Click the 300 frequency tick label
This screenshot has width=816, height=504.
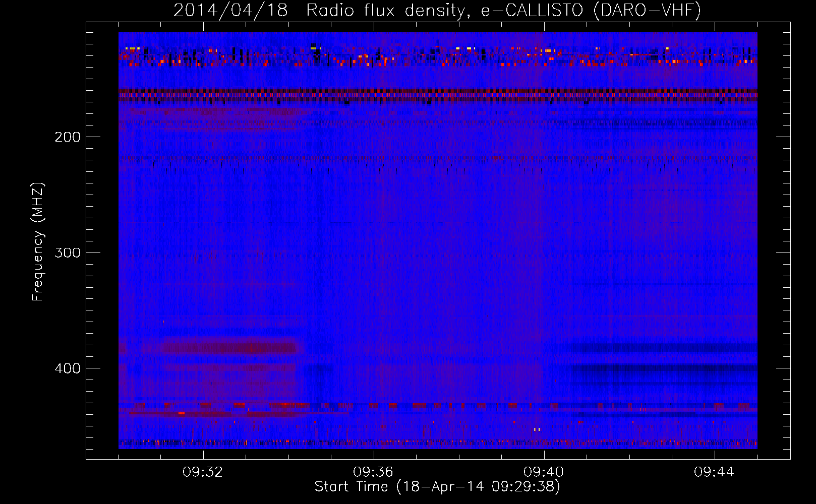click(68, 253)
